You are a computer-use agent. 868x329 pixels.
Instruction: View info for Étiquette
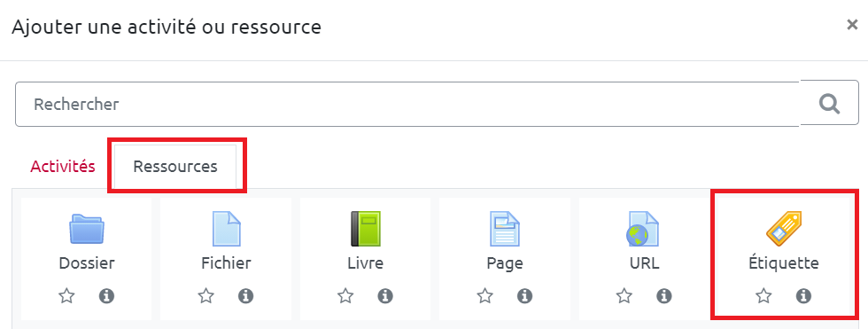point(803,296)
